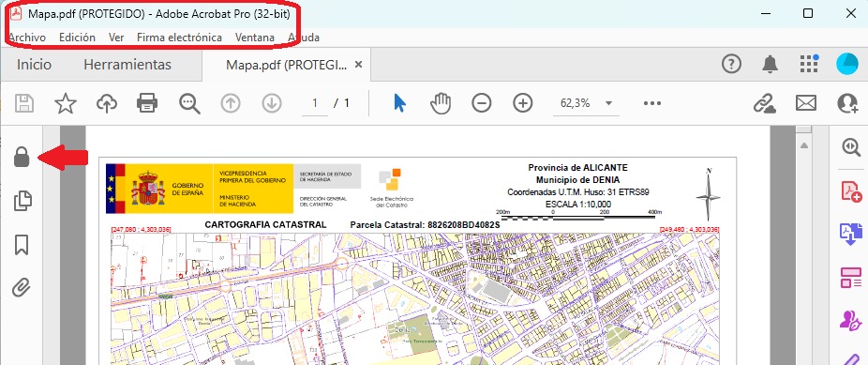
Task: Activate the Hand pan tool
Action: [441, 103]
